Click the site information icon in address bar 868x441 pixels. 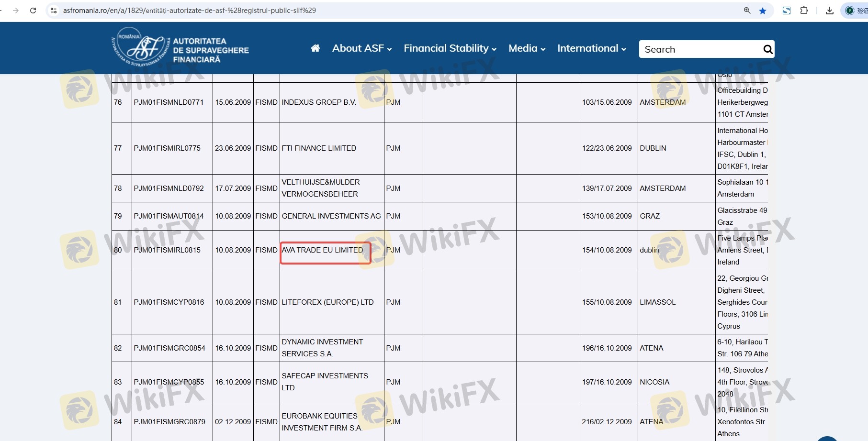(54, 11)
